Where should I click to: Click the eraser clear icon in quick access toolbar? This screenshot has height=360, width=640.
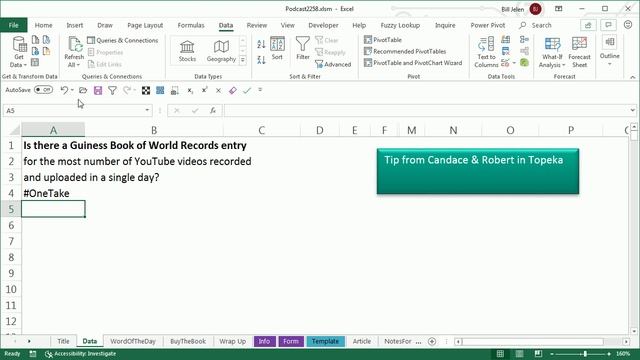click(233, 90)
